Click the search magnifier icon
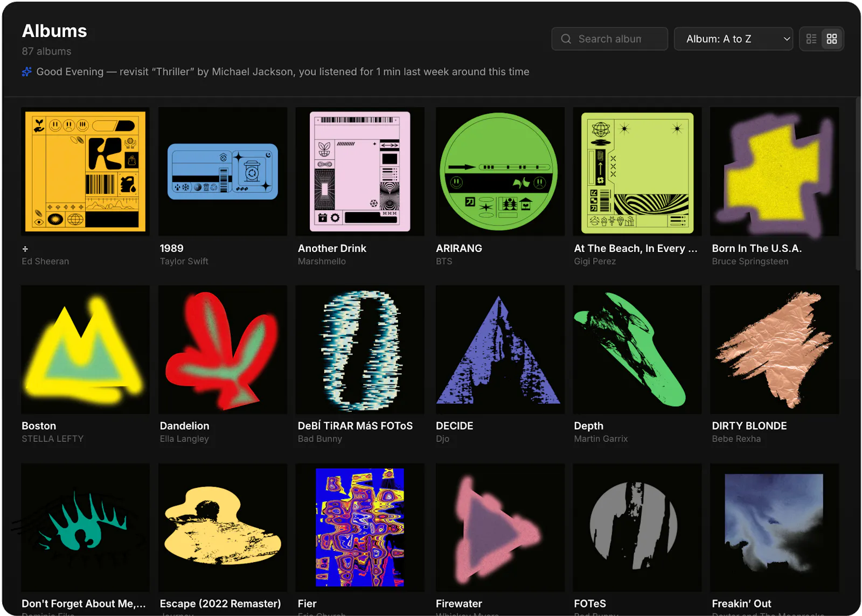 coord(566,39)
